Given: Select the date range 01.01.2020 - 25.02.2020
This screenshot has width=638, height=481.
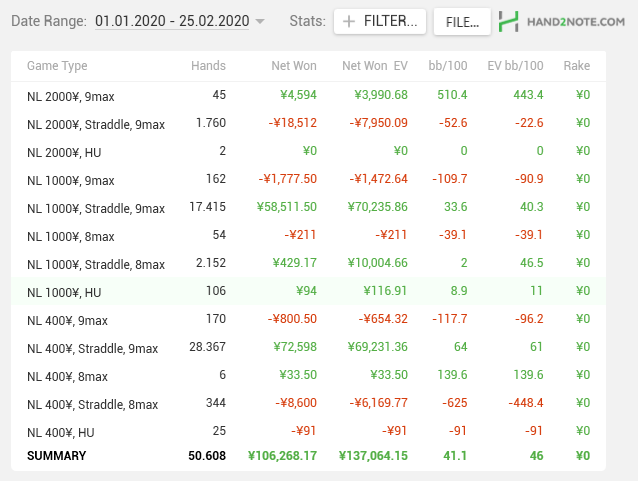Looking at the screenshot, I should pyautogui.click(x=172, y=21).
